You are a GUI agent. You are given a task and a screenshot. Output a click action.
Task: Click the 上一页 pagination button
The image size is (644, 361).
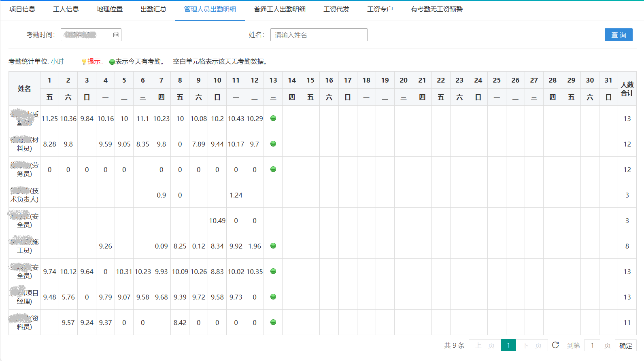(x=485, y=345)
